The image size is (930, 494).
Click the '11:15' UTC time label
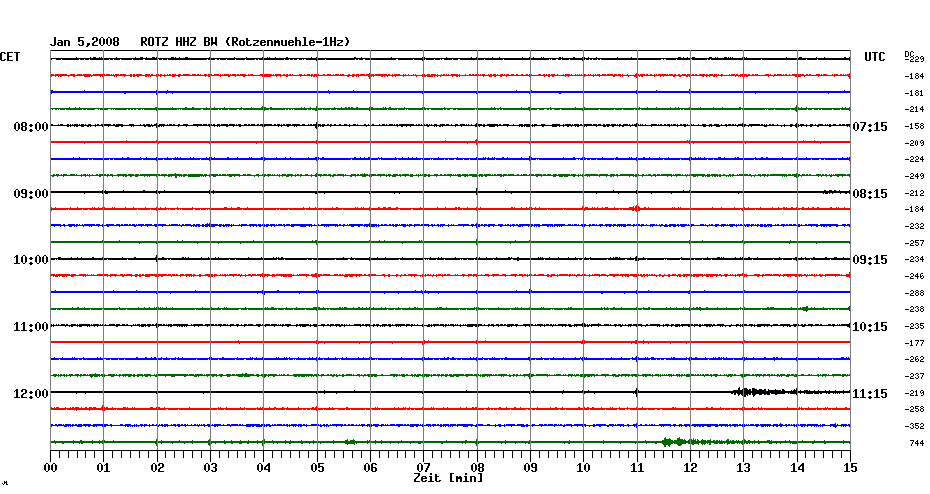870,394
